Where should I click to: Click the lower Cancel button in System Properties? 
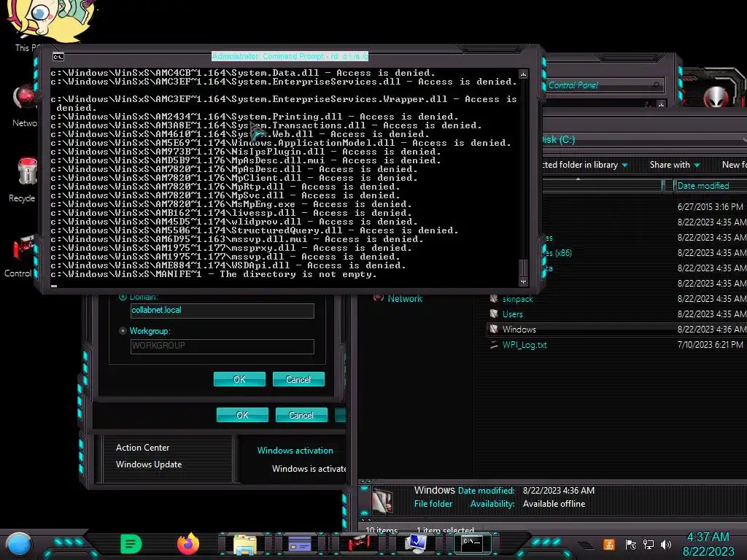[x=301, y=415]
